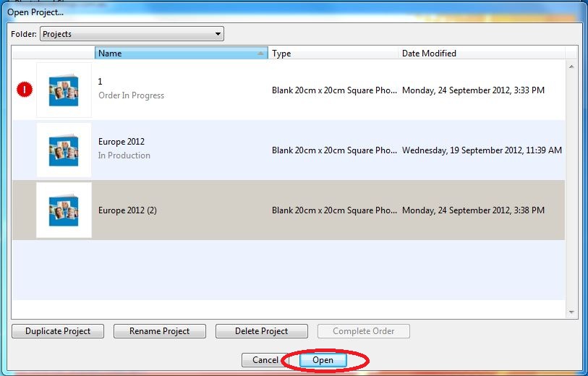Open the selected project
Image resolution: width=588 pixels, height=376 pixels.
click(x=323, y=360)
